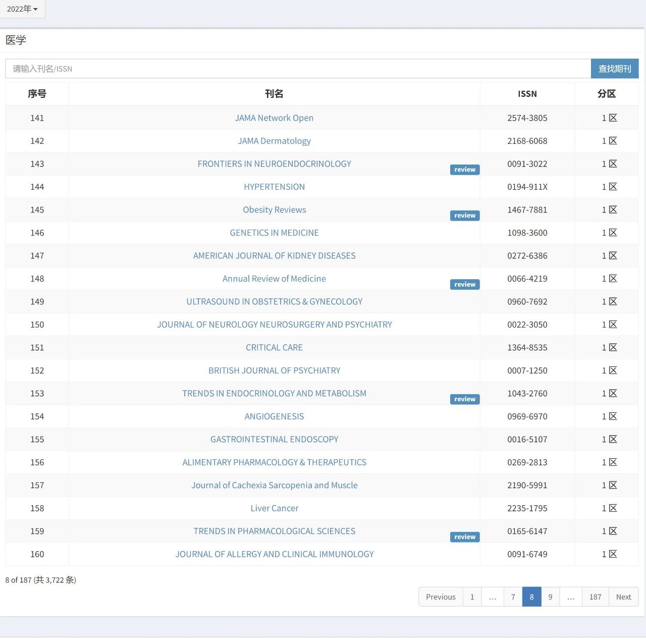
Task: Sort by 分区 column header
Action: click(607, 94)
